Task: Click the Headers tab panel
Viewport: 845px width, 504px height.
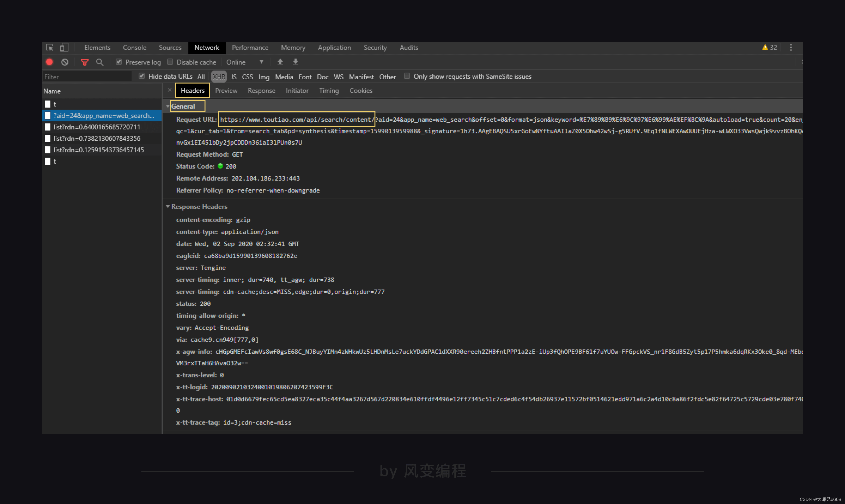Action: [x=193, y=91]
